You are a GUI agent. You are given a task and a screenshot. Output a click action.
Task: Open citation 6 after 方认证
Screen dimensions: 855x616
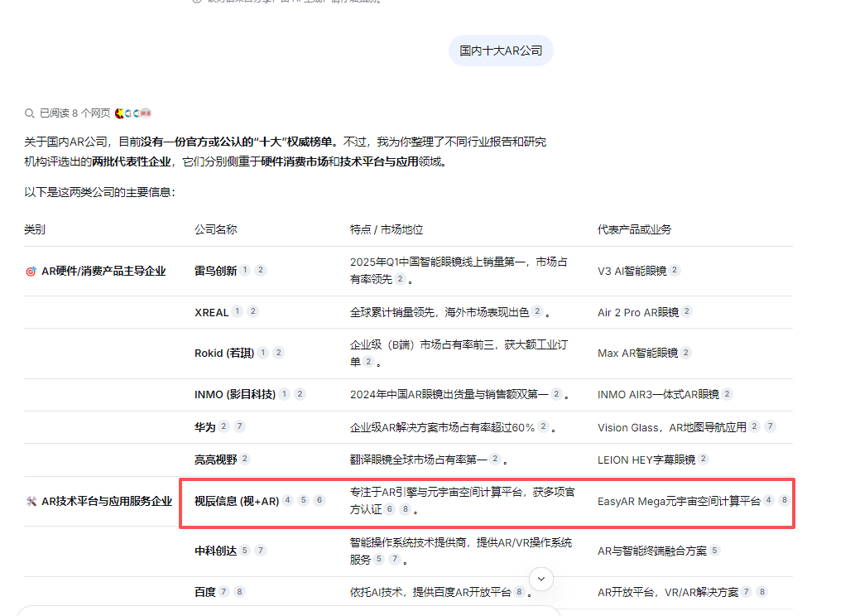click(x=389, y=508)
